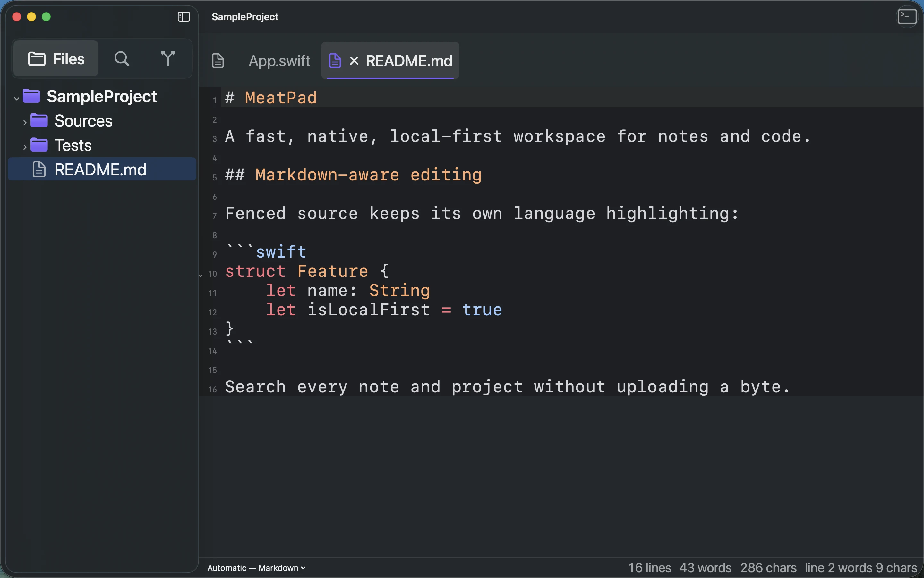
Task: Open the terminal panel icon
Action: pos(907,17)
